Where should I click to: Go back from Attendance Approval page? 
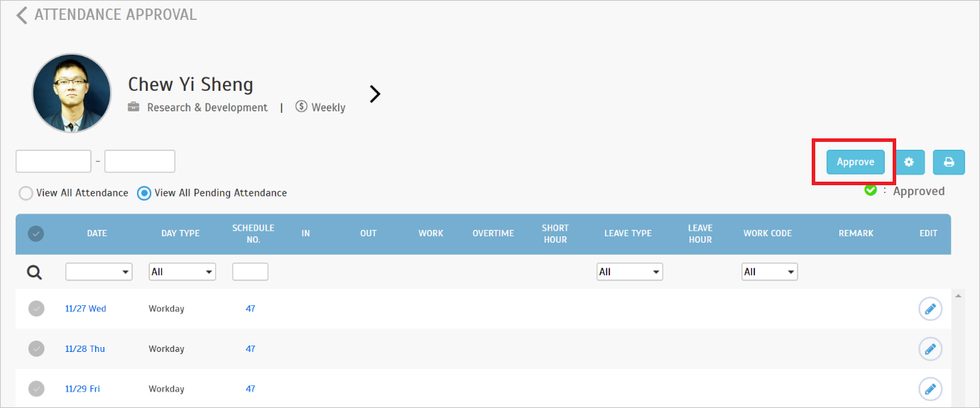click(22, 15)
